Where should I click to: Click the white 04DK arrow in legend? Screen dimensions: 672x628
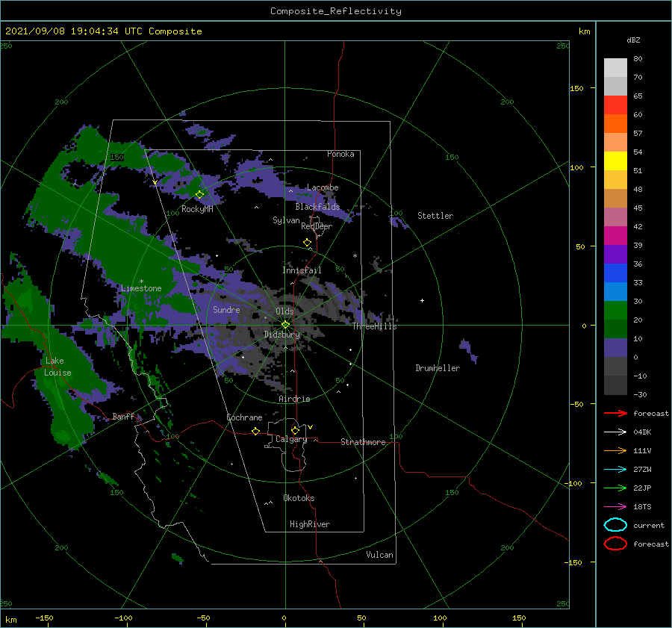[615, 432]
